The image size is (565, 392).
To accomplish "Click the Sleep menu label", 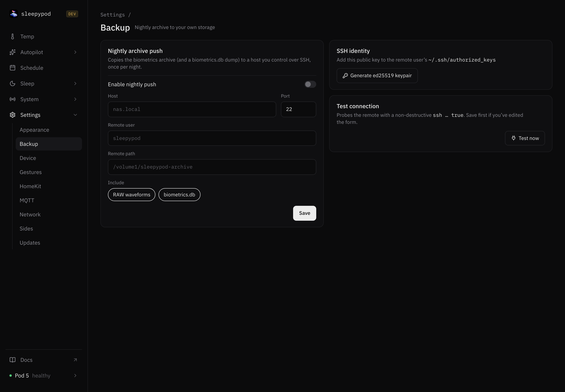I will (x=27, y=83).
